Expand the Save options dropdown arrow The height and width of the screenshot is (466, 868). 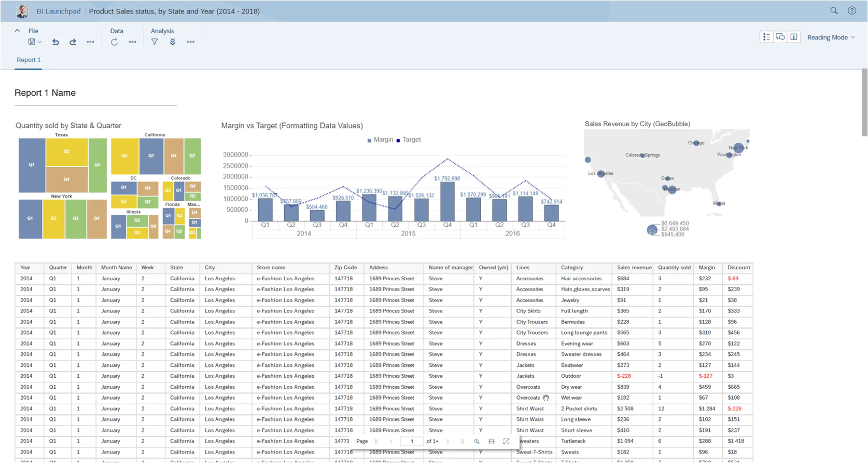click(x=39, y=42)
